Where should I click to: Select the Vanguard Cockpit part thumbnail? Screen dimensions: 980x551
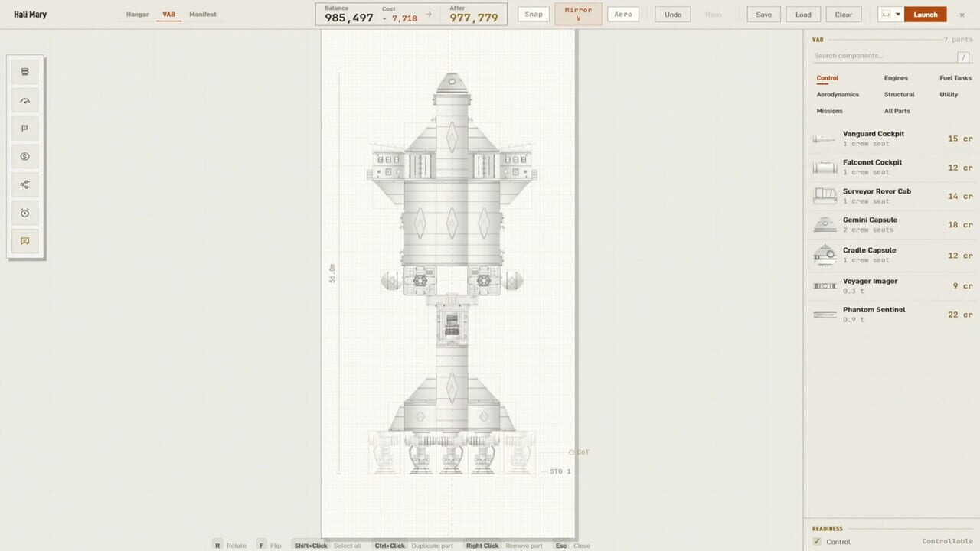point(825,139)
